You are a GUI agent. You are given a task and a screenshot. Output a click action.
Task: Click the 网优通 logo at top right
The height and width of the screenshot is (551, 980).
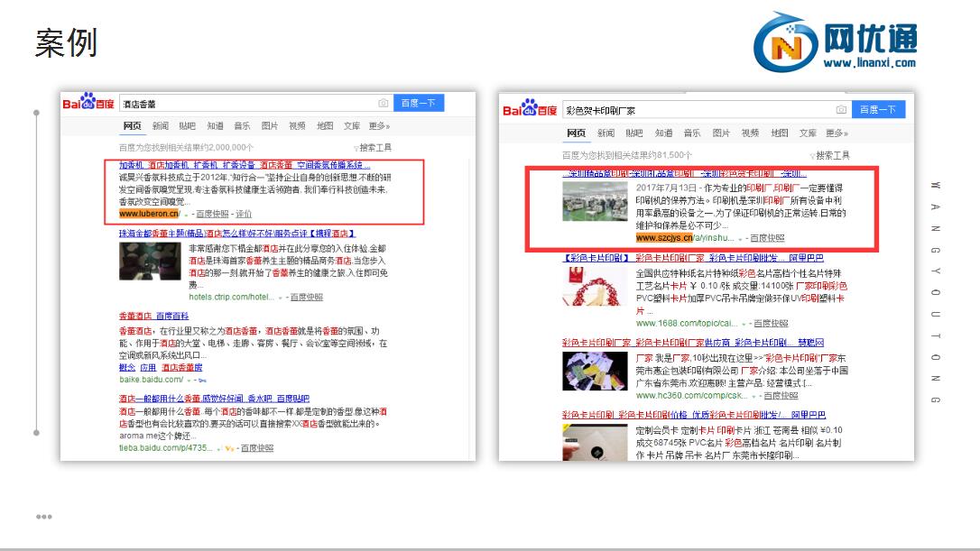(x=835, y=41)
